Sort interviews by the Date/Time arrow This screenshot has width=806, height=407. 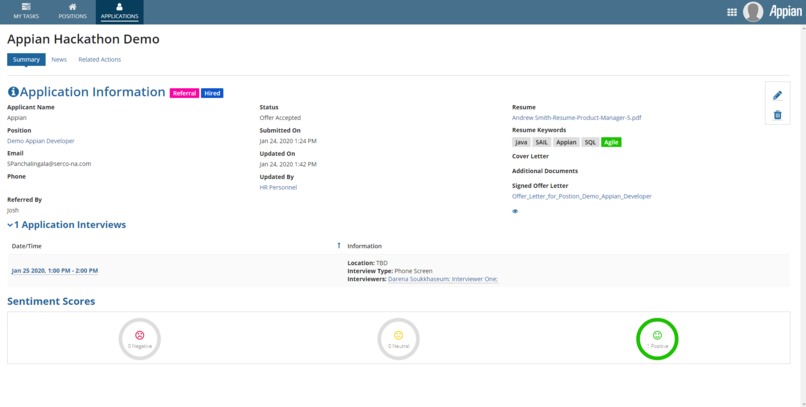(338, 246)
